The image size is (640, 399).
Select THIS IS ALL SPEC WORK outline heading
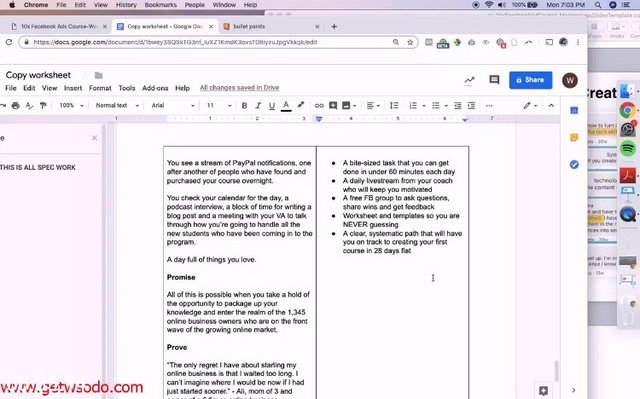point(38,167)
